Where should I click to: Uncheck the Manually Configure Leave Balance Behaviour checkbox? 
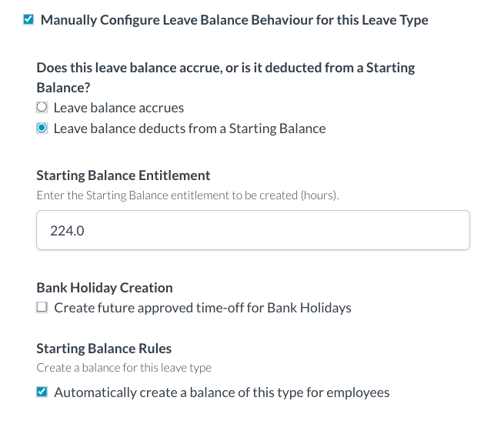point(28,20)
